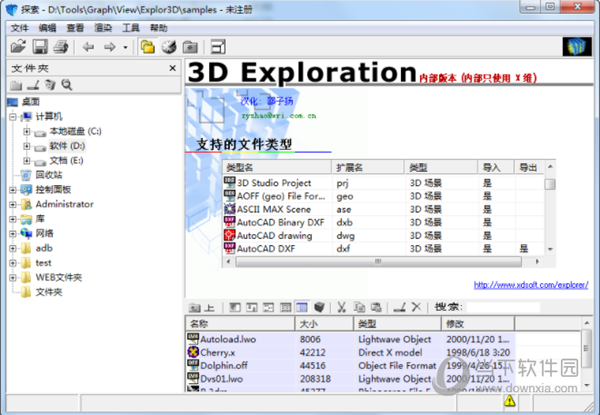Screen dimensions: 600x415
Task: Open the navigation history dropdown arrow
Action: pos(125,47)
